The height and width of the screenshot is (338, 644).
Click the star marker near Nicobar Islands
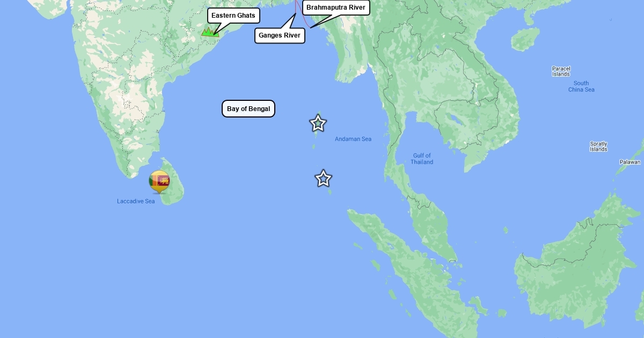(323, 178)
